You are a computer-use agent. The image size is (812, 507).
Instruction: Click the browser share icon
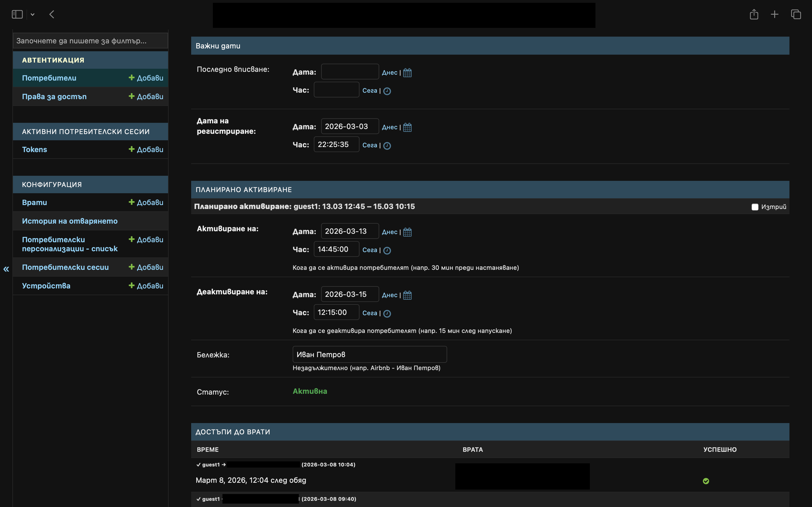[754, 14]
